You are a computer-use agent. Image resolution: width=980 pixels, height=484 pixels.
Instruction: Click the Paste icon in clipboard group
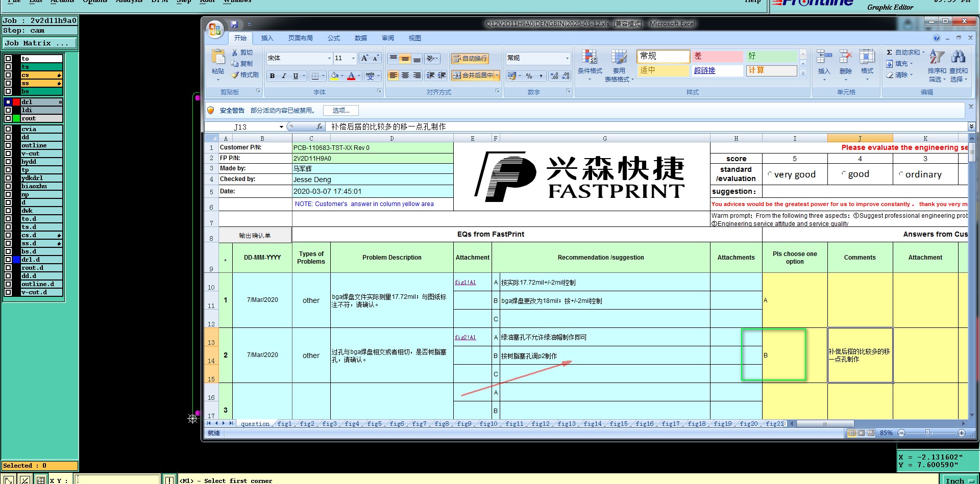[218, 57]
